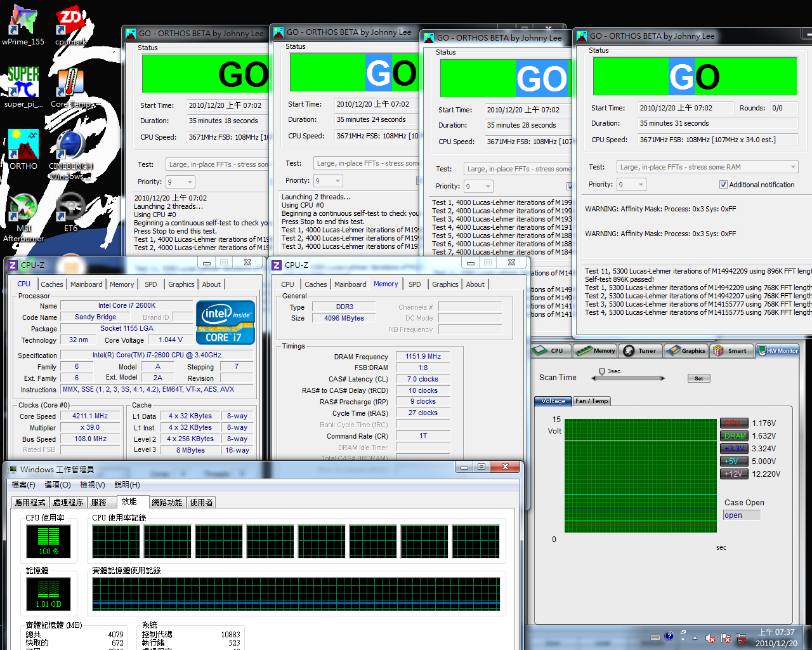Click the "4096 MBytes" memory size value
This screenshot has width=812, height=650.
tap(344, 318)
